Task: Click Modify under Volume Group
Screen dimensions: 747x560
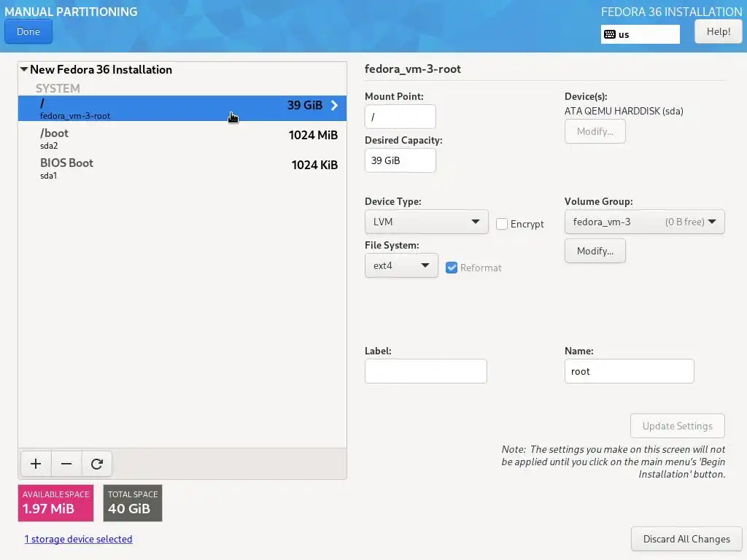Action: (x=595, y=251)
